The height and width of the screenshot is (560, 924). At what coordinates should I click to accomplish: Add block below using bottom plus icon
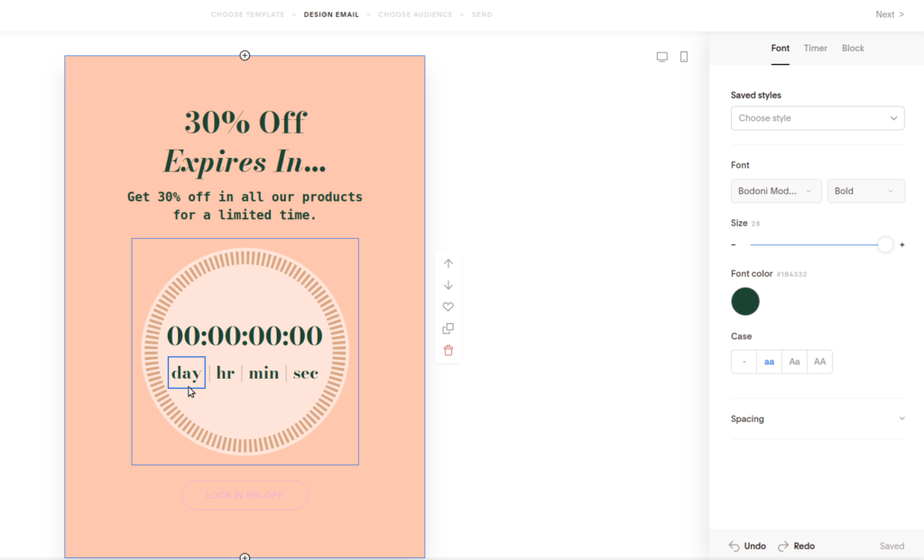tap(245, 556)
